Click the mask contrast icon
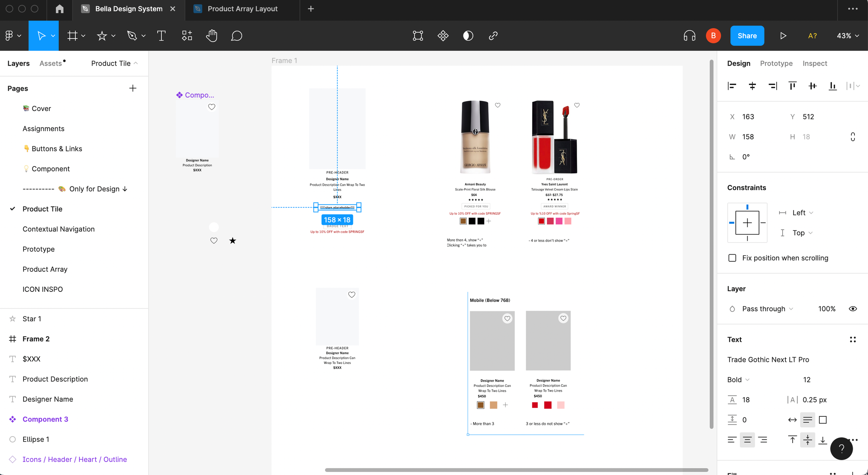The image size is (868, 475). click(468, 36)
